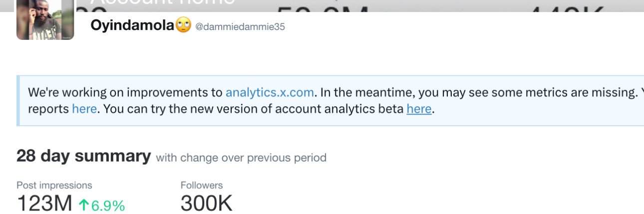This screenshot has width=644, height=214.
Task: Open the analytics.x.com link
Action: pyautogui.click(x=270, y=92)
